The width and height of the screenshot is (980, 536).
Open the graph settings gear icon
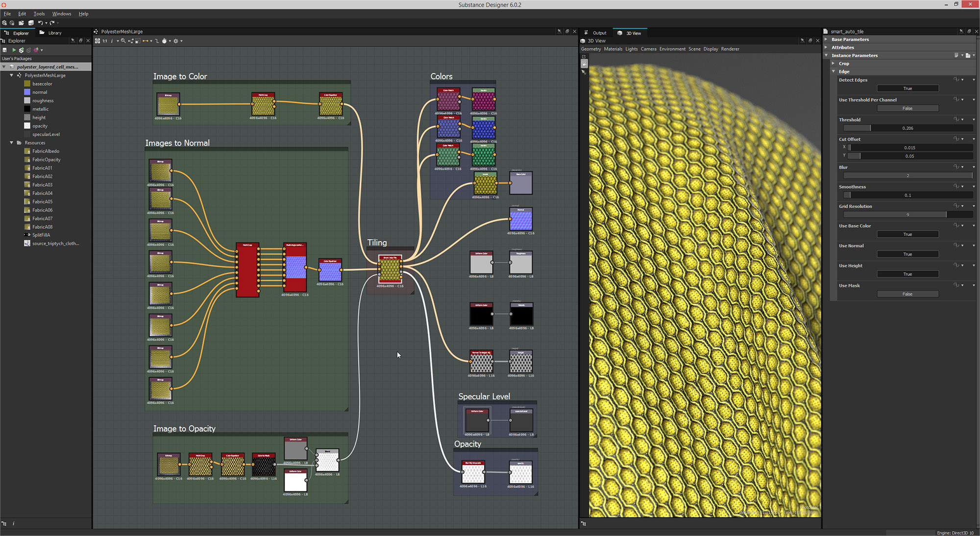pyautogui.click(x=175, y=41)
